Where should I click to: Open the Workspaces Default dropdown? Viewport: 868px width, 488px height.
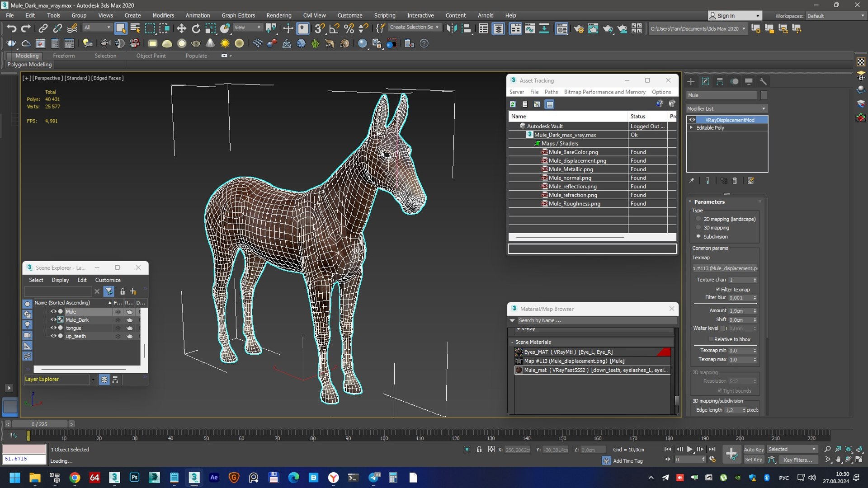(x=835, y=16)
